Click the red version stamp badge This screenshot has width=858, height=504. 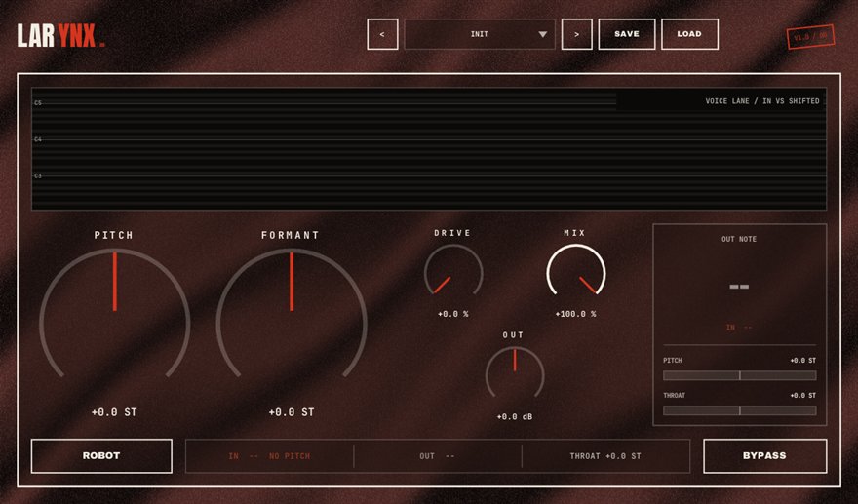click(810, 37)
